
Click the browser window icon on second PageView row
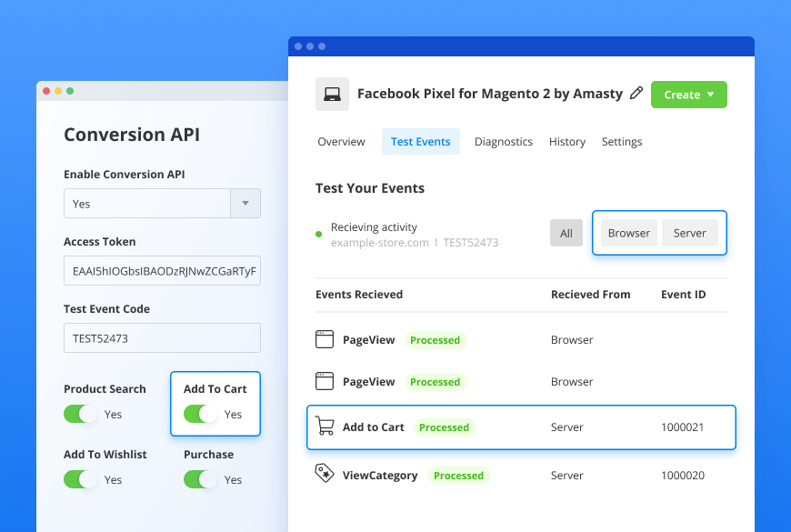pyautogui.click(x=324, y=380)
